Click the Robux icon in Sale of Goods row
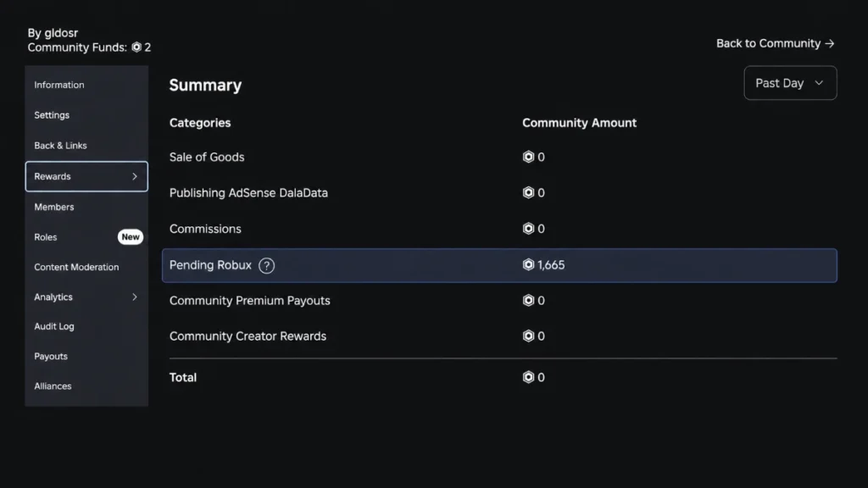This screenshot has width=868, height=488. click(x=528, y=157)
